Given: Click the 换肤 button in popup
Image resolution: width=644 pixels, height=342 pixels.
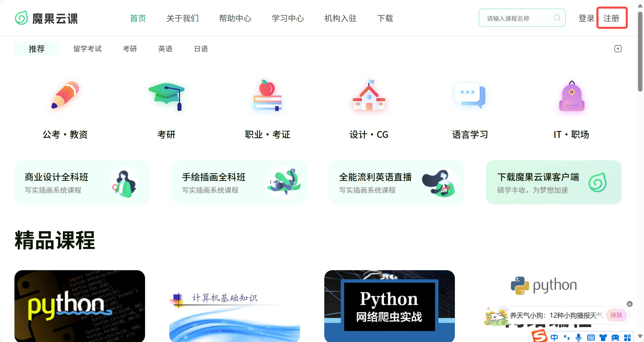Looking at the screenshot, I should [616, 315].
